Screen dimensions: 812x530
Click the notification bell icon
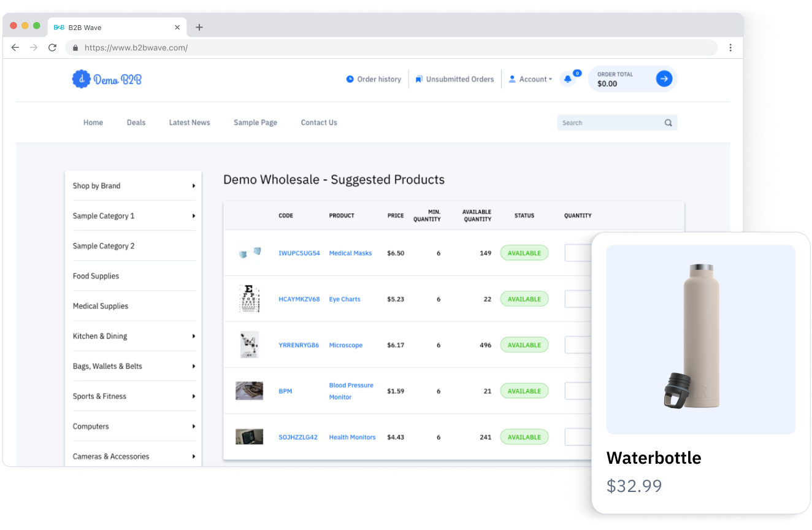(x=567, y=79)
